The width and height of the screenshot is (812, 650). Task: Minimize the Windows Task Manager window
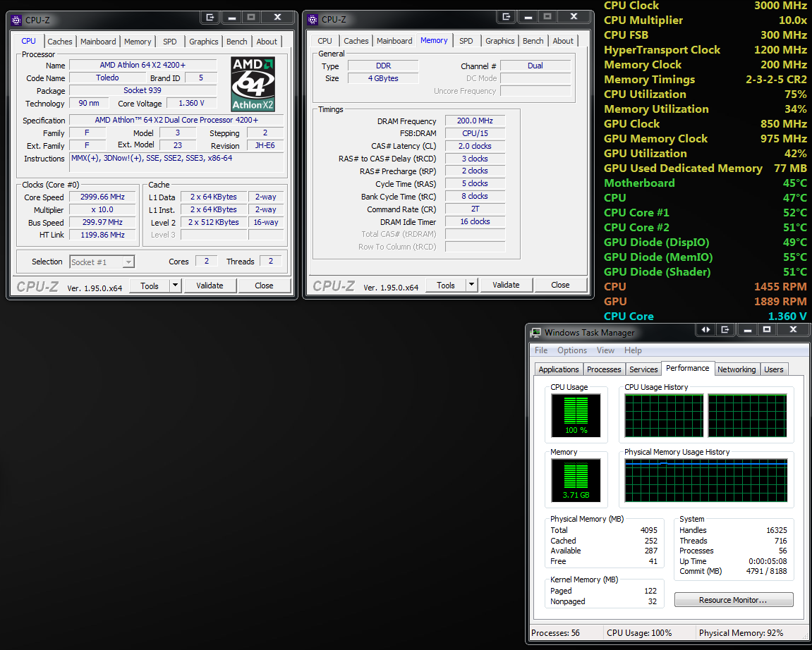[747, 330]
